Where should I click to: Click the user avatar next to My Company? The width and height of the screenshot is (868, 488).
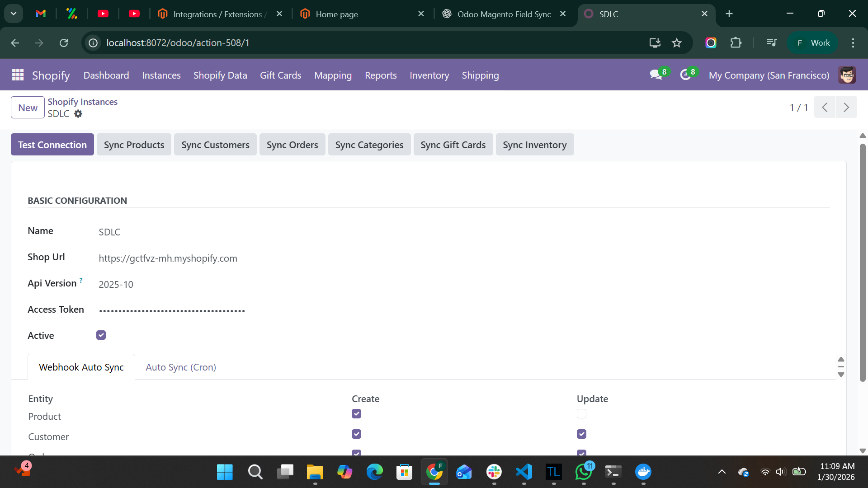point(848,75)
